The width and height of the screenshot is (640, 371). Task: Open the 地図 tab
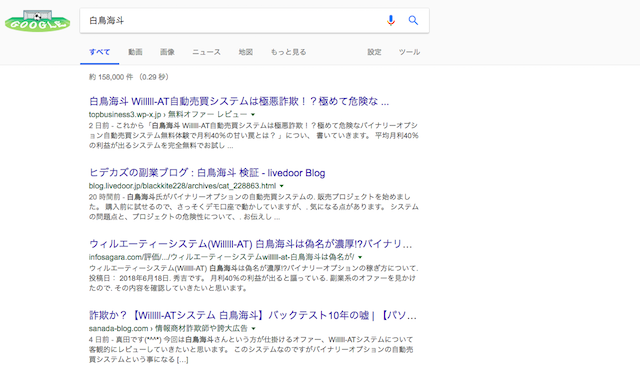pyautogui.click(x=246, y=52)
